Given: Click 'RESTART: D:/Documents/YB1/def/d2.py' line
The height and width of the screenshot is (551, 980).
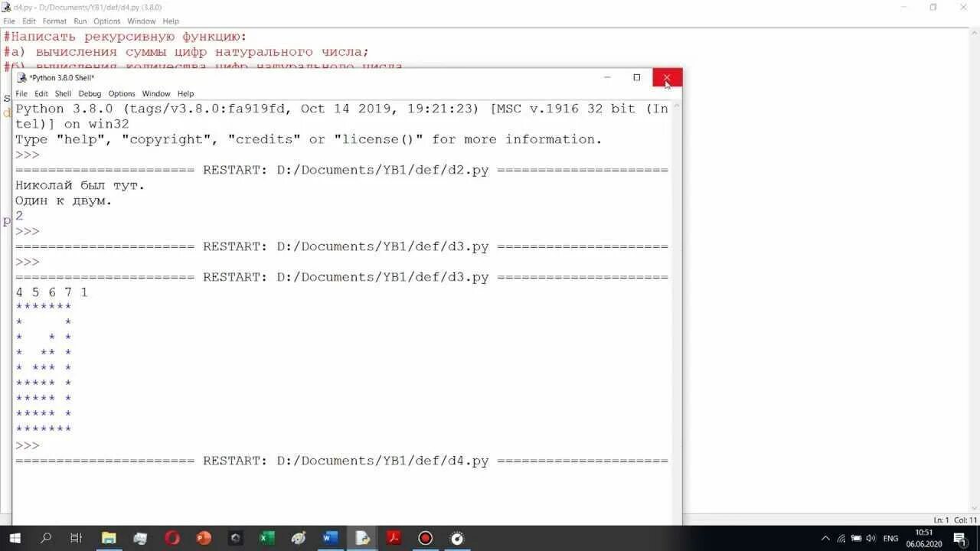Looking at the screenshot, I should coord(341,170).
